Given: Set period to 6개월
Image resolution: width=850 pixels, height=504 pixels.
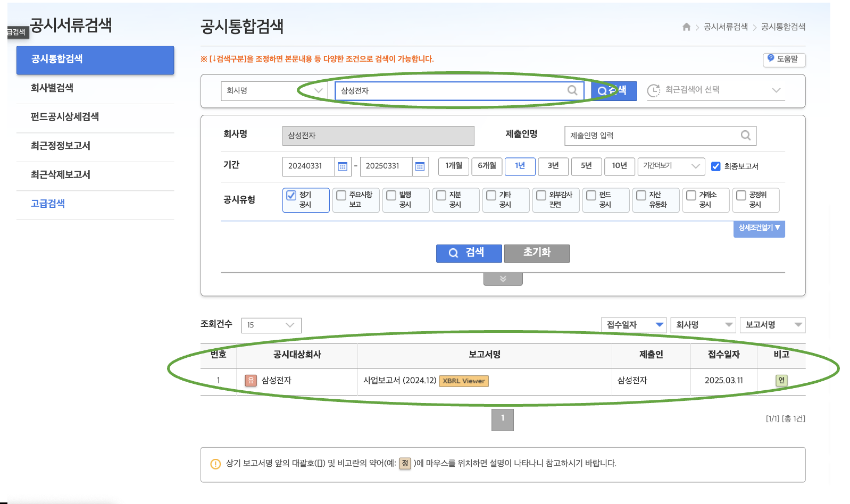Looking at the screenshot, I should 487,166.
